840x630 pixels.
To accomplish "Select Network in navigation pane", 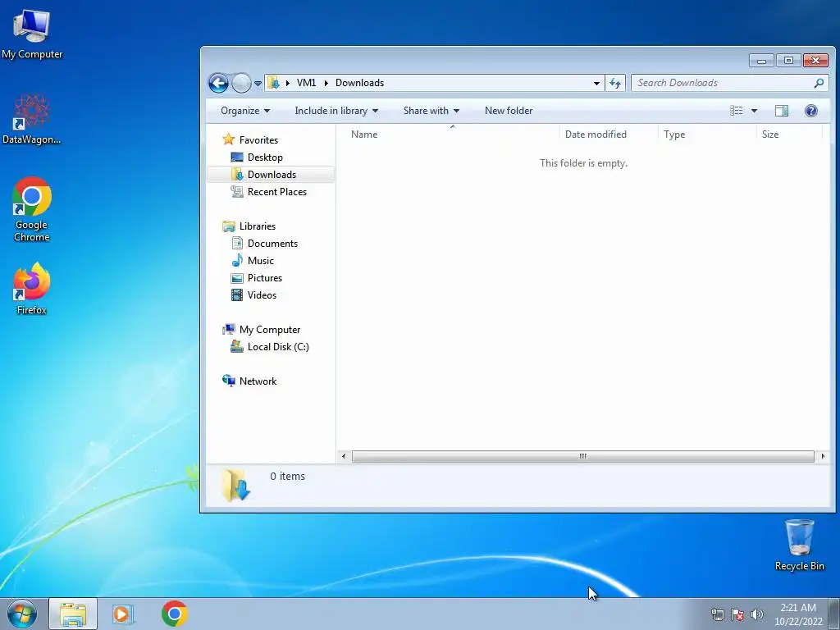I will 258,381.
